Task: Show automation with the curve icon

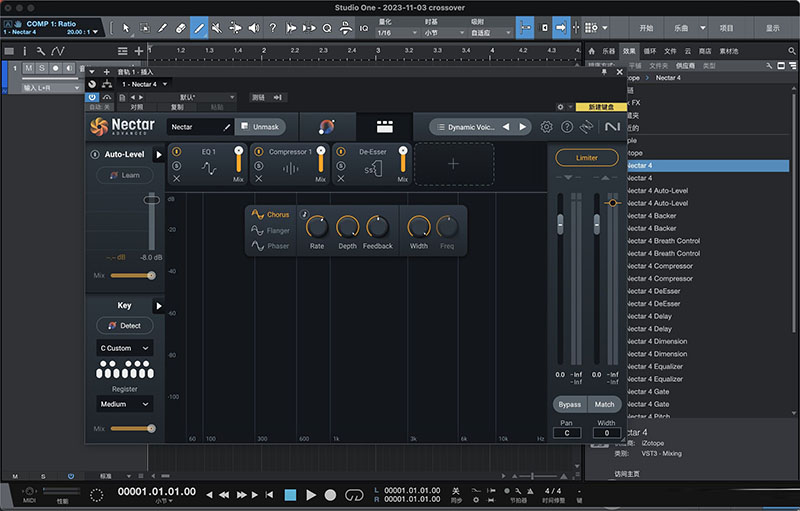Action: [x=58, y=51]
